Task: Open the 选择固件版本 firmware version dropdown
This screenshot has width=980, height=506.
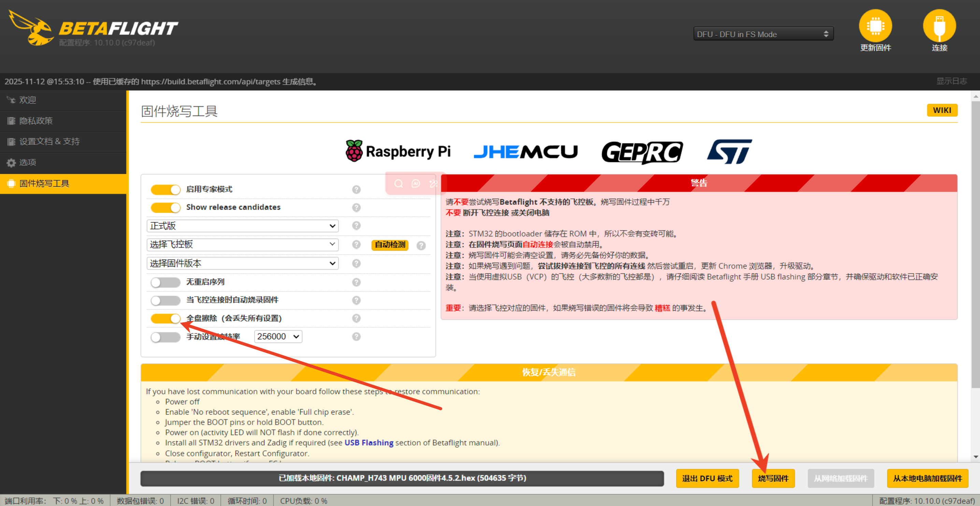Action: [x=242, y=263]
